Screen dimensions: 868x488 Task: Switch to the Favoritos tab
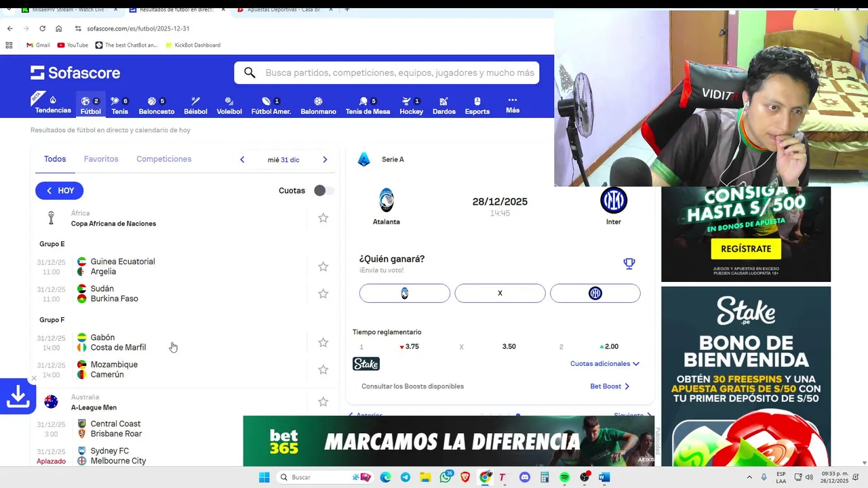click(101, 159)
